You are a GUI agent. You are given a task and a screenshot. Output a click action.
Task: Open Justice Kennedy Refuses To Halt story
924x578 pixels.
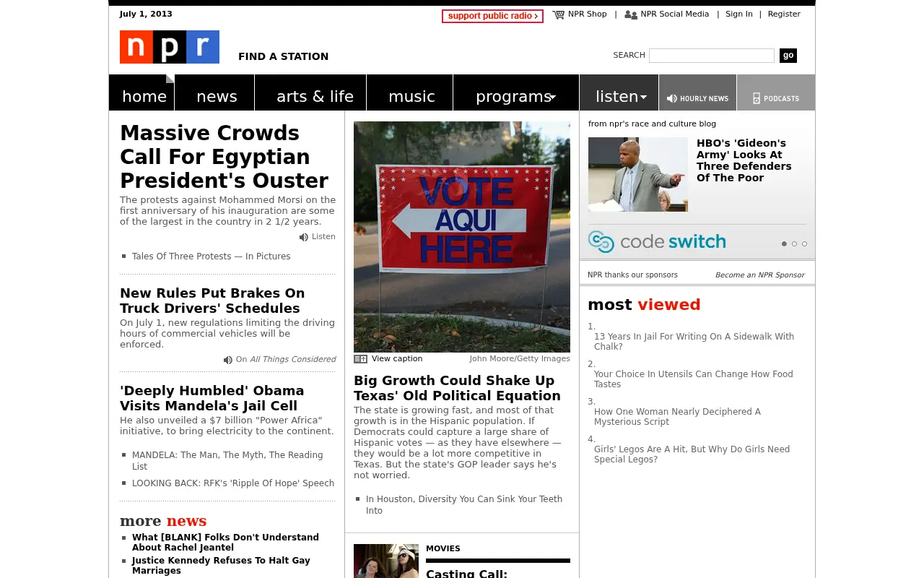coord(221,566)
